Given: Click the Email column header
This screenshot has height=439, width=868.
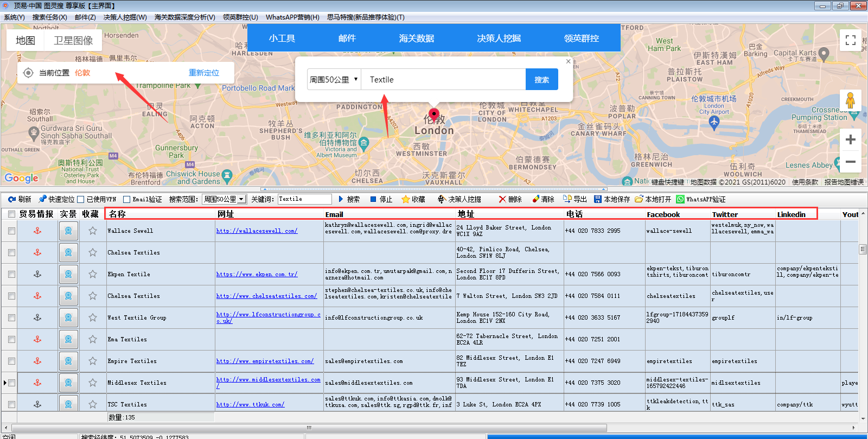Looking at the screenshot, I should [388, 214].
